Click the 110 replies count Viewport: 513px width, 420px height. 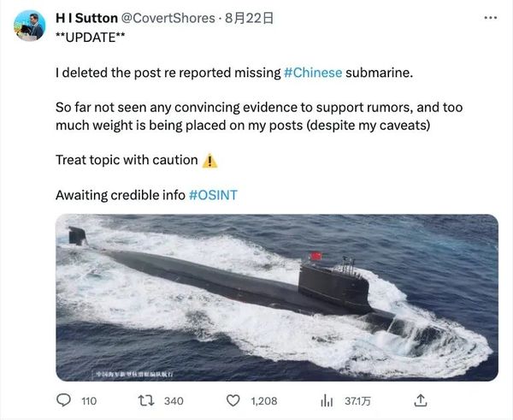point(88,400)
